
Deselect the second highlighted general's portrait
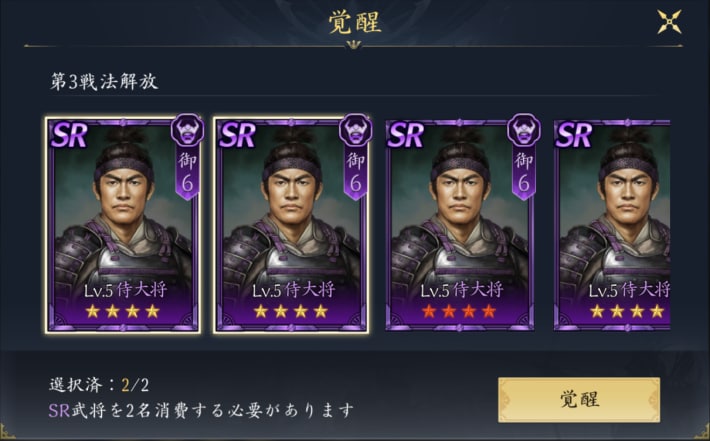[291, 225]
